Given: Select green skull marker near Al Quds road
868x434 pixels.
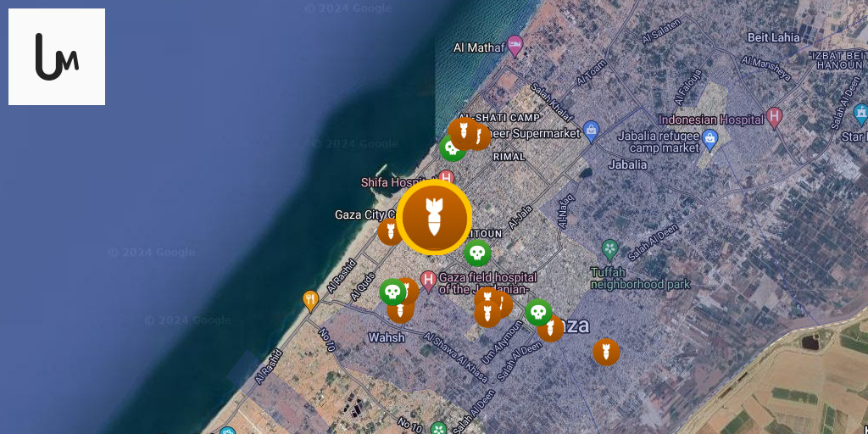Looking at the screenshot, I should click(x=392, y=292).
